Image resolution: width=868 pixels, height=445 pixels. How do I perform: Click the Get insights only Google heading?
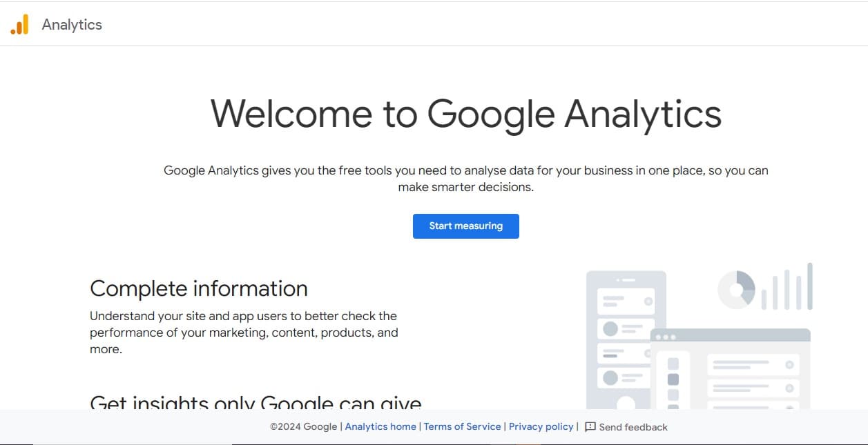[255, 402]
